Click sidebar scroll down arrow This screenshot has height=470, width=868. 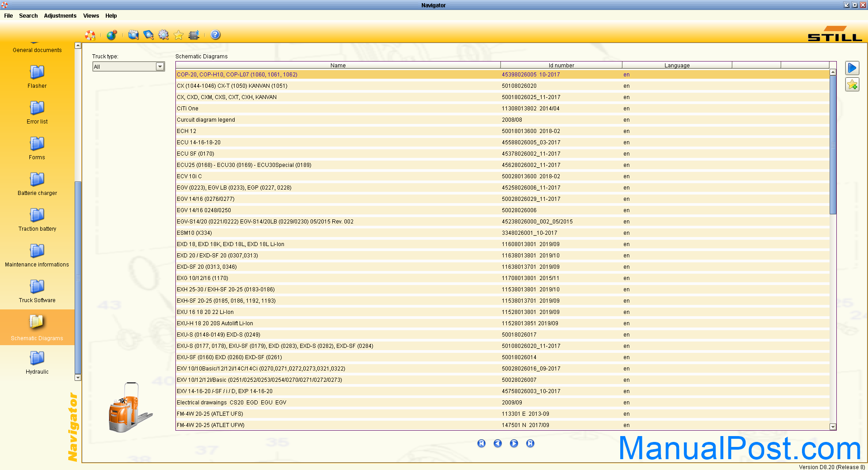point(78,378)
